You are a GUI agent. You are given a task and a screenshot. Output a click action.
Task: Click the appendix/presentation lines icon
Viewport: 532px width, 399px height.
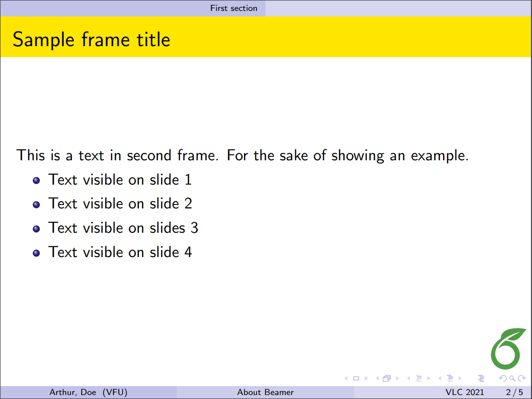(x=481, y=379)
